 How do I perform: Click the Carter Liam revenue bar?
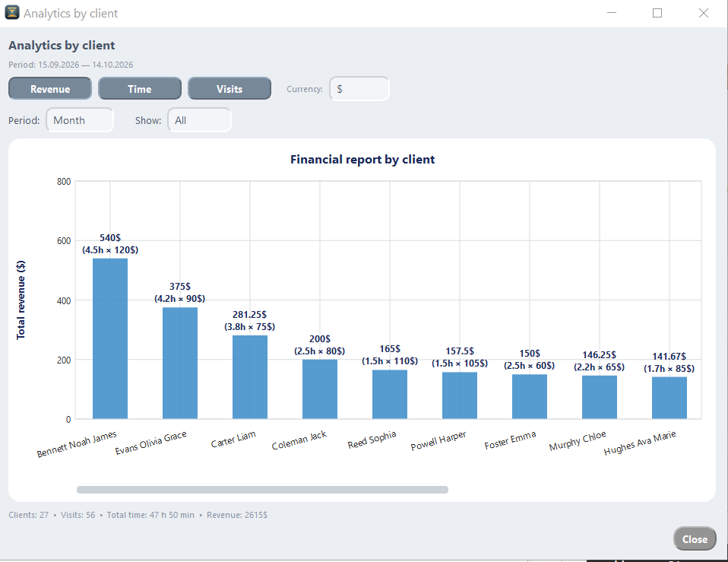click(250, 377)
